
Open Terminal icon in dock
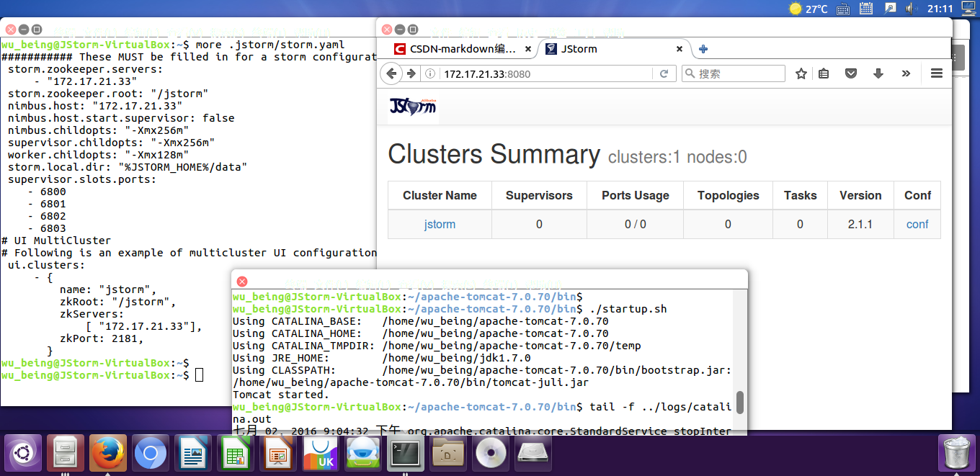(406, 453)
